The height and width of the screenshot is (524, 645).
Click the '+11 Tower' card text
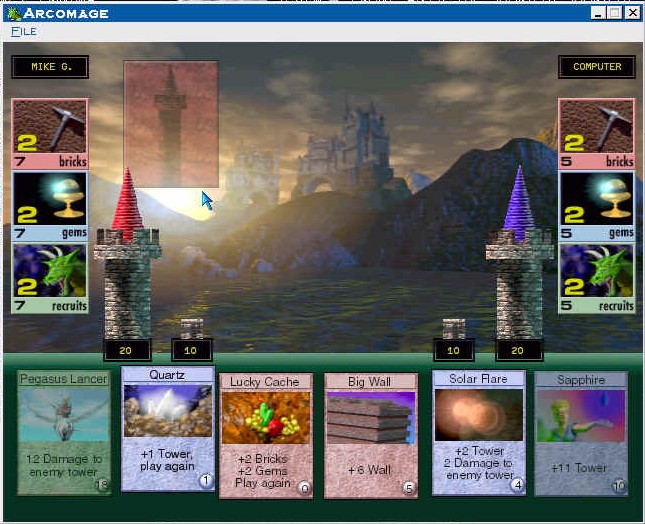579,468
